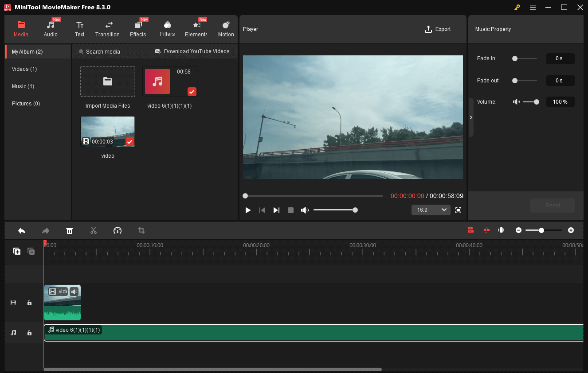This screenshot has width=588, height=373.
Task: Click Download YouTube Videos link
Action: [192, 51]
